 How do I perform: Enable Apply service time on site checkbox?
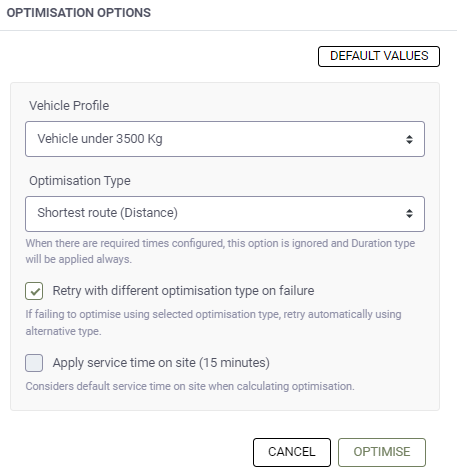pyautogui.click(x=34, y=363)
